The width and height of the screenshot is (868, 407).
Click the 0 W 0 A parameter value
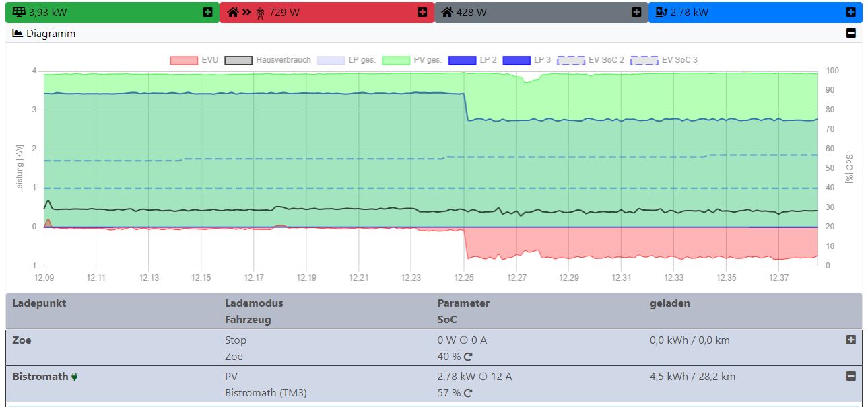tap(462, 340)
